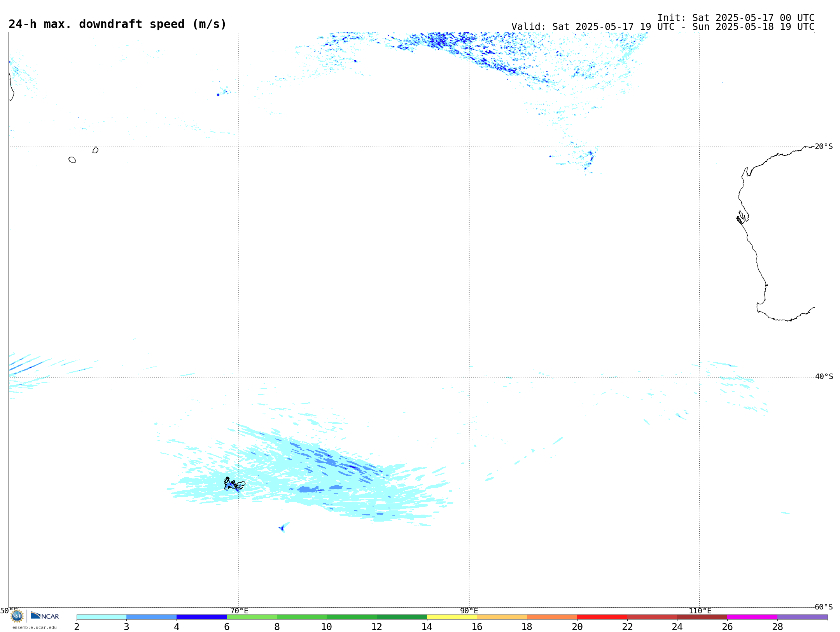
Task: Click the NSF logo icon
Action: pos(17,616)
